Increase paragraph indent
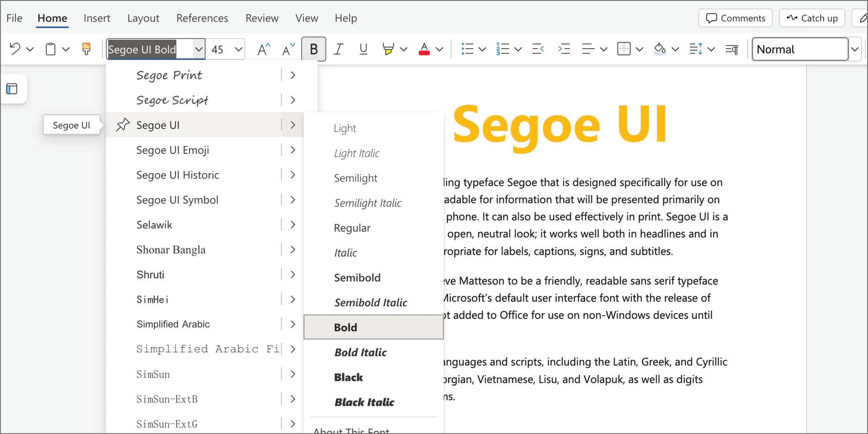The image size is (868, 434). tap(564, 49)
